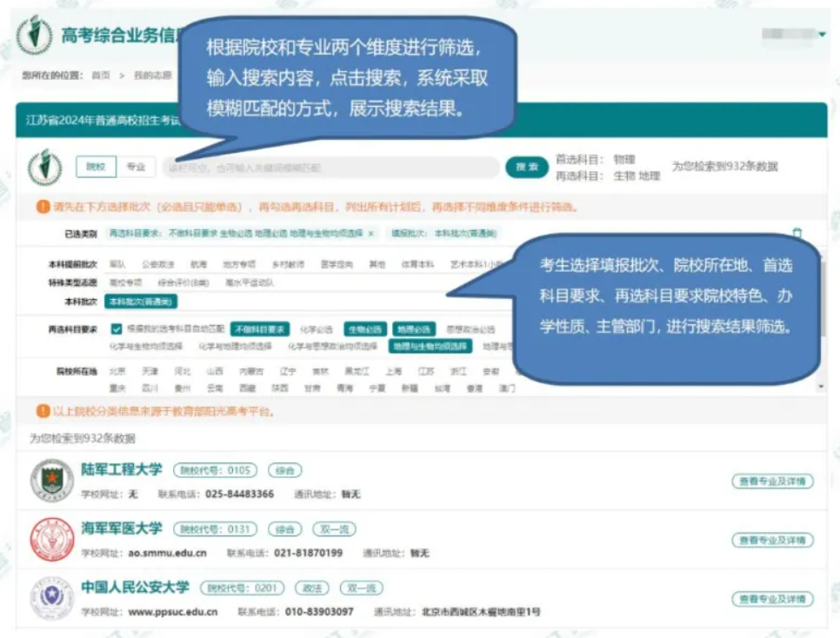Select 公安政法 advance batch option
The image size is (840, 638).
(158, 264)
